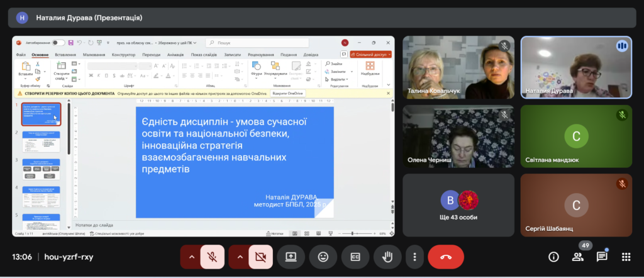The width and height of the screenshot is (644, 278).
Task: Open the Анімація ribbon tab
Action: [x=176, y=55]
